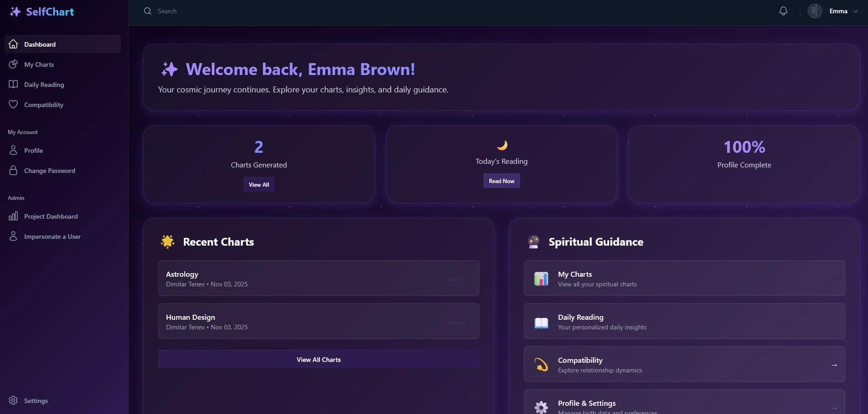
Task: Click the Welcome back, Emma Brown! heading
Action: [300, 70]
